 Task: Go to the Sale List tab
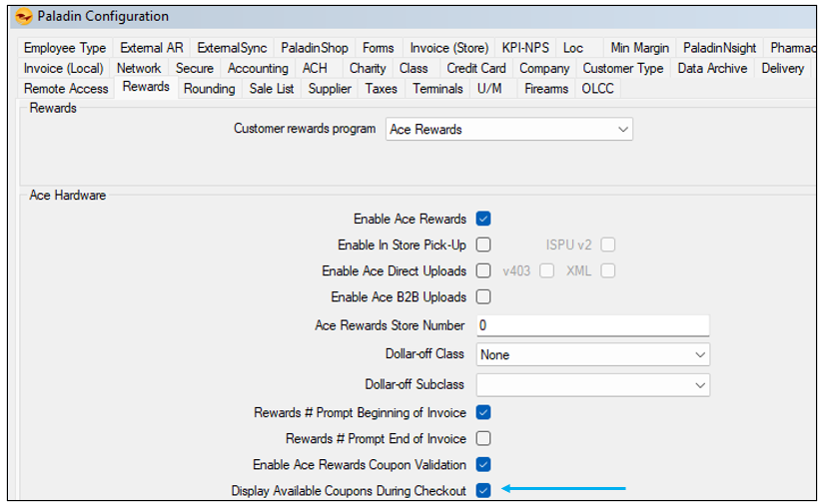272,89
